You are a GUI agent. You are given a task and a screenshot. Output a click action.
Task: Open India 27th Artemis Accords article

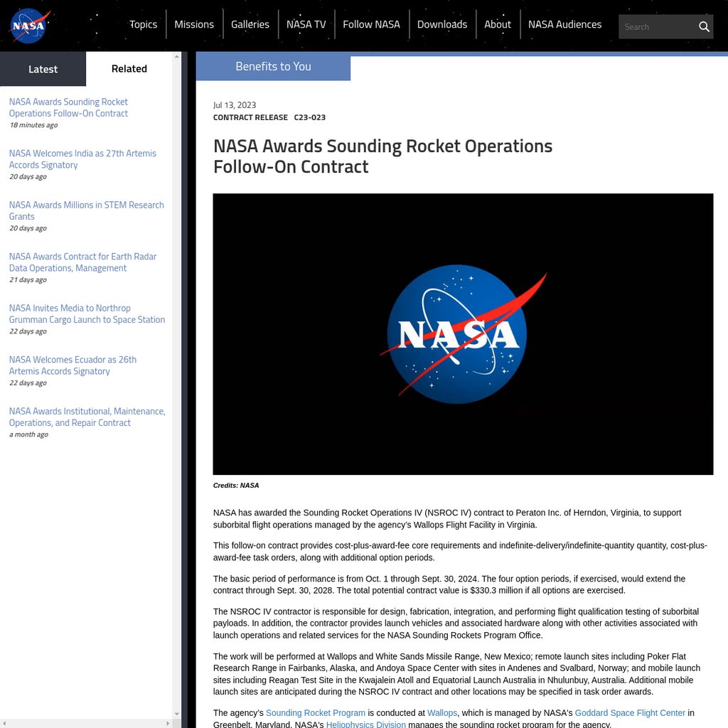[82, 159]
